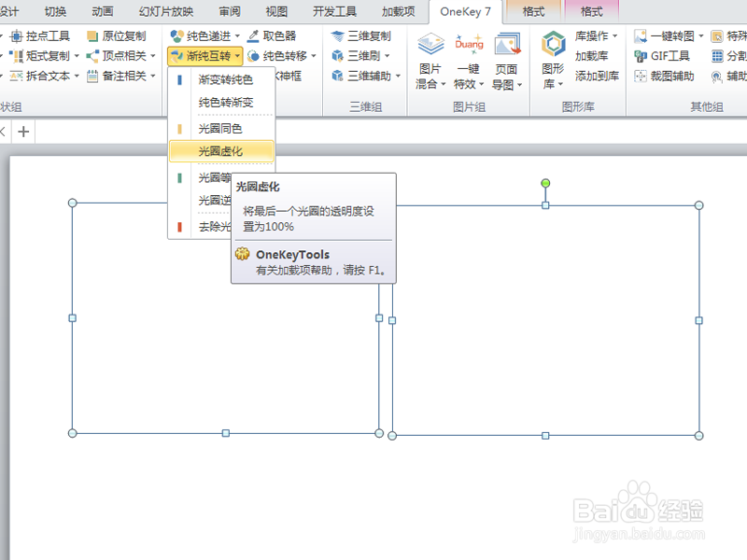The height and width of the screenshot is (560, 747).
Task: Switch to the 切换 ribbon tab
Action: 55,11
